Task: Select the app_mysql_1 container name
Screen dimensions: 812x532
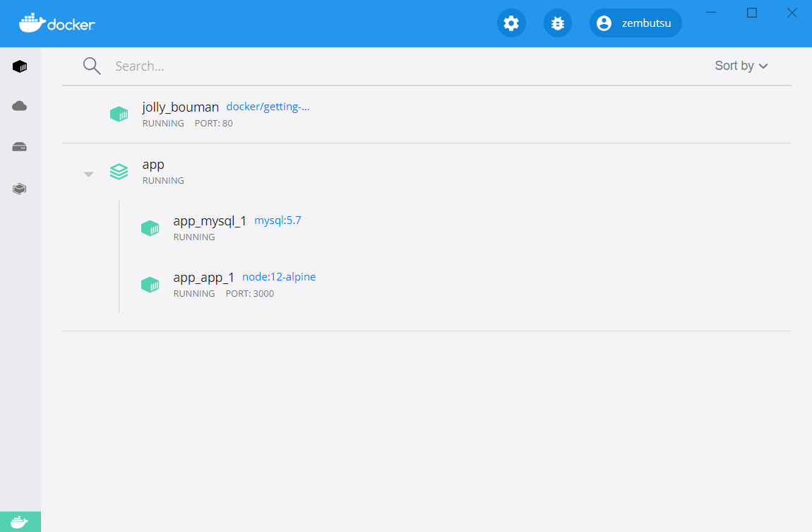Action: (x=210, y=221)
